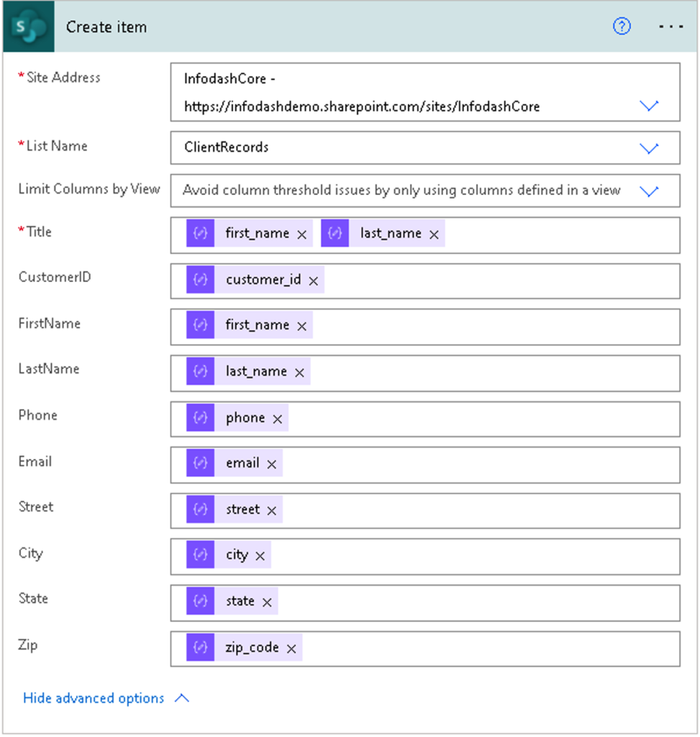This screenshot has height=737, width=700.
Task: Click inside the Street input field
Action: pos(425,510)
